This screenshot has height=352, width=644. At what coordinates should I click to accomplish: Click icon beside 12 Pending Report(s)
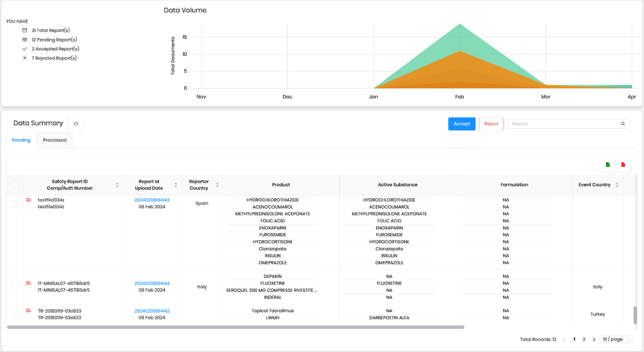pos(25,40)
